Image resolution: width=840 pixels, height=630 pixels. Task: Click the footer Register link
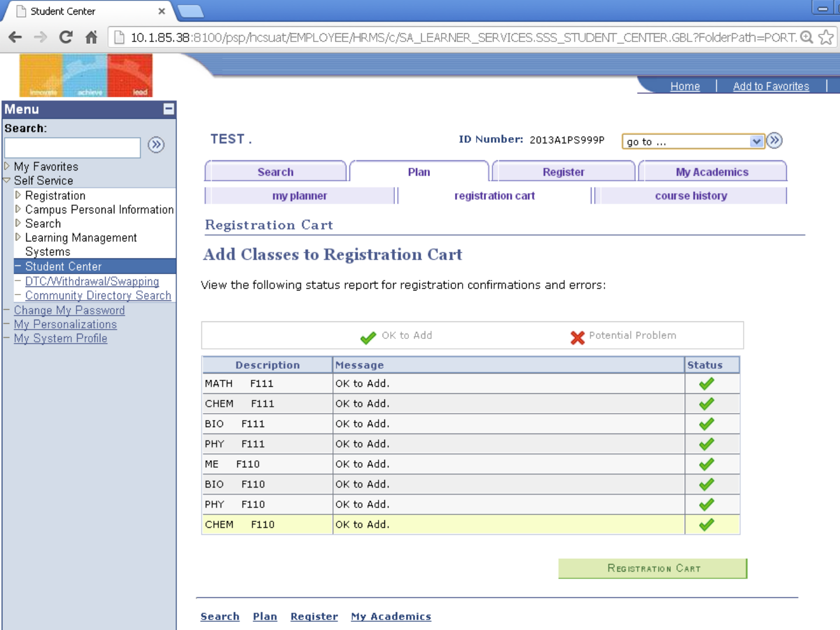pos(314,616)
